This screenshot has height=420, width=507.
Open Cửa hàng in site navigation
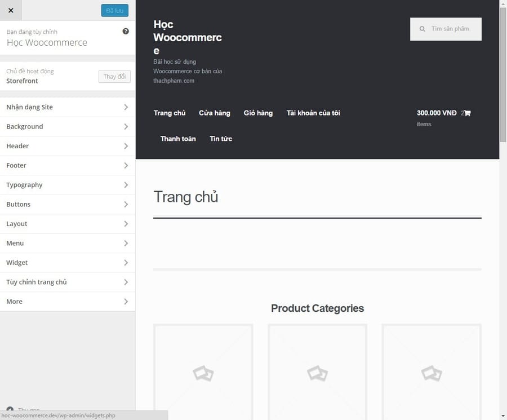pos(215,113)
